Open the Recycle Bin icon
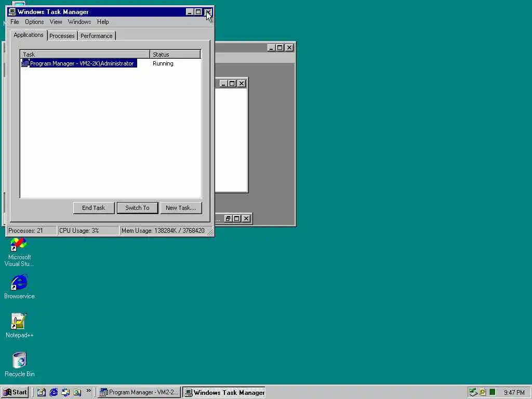Screen dimensions: 532x399 (x=19, y=364)
